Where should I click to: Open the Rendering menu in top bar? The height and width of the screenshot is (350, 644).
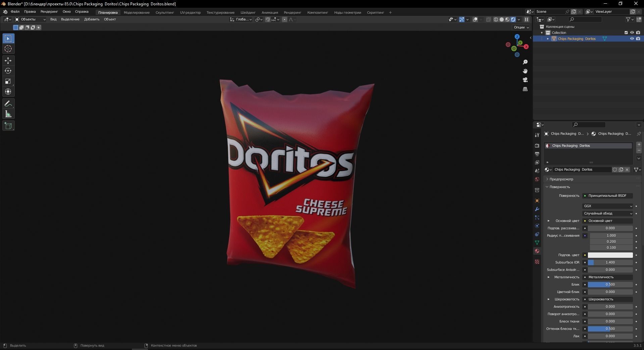(49, 11)
